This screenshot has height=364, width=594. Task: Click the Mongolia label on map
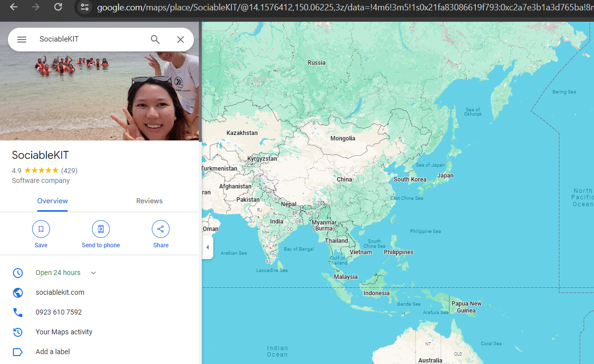click(x=343, y=138)
